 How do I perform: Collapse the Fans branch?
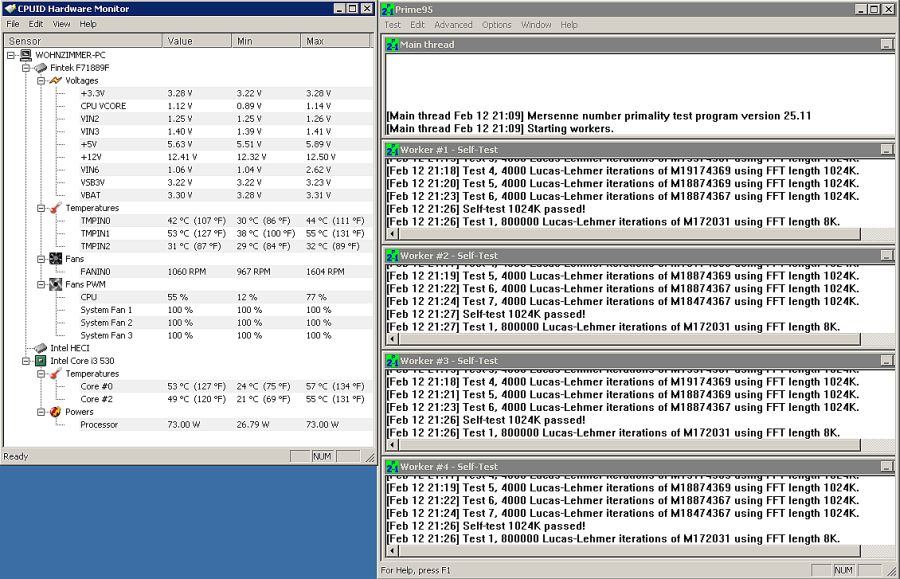coord(41,259)
